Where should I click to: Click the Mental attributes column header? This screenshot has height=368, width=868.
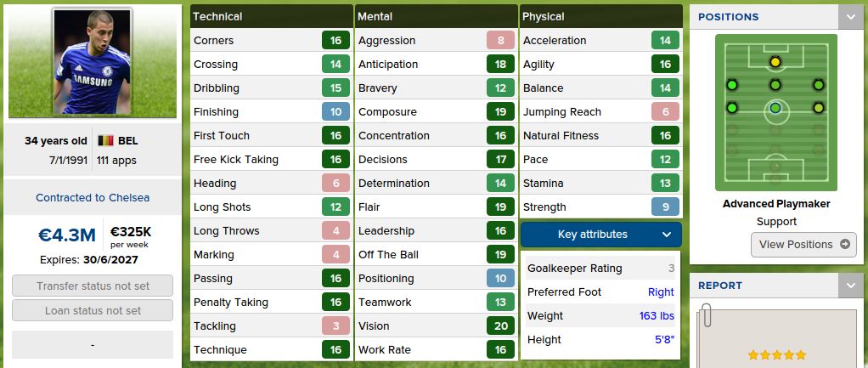coord(436,16)
